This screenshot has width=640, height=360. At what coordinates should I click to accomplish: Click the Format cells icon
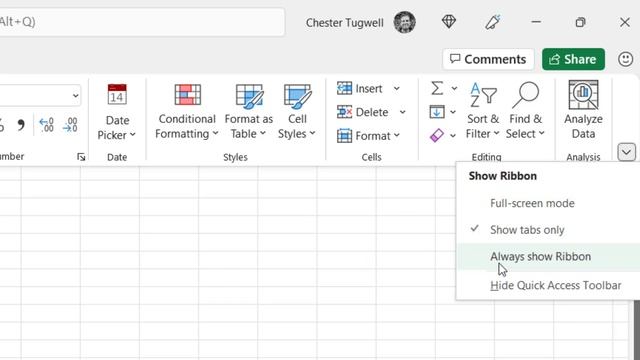pos(344,136)
